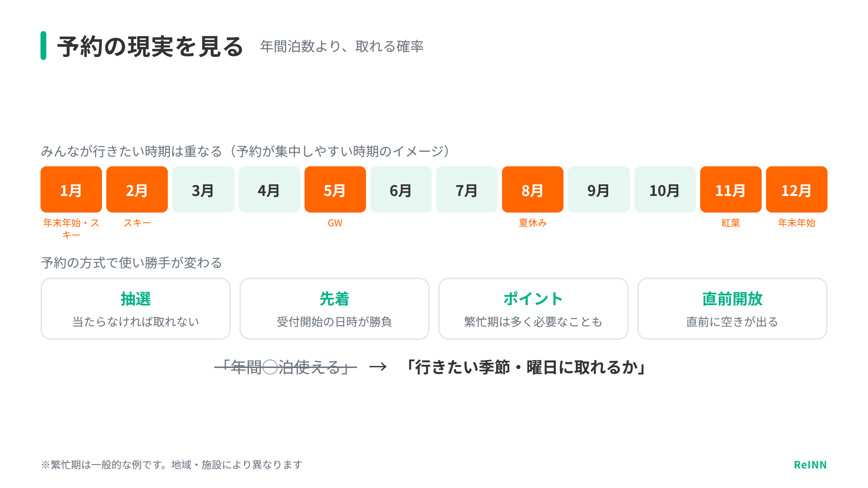Image resolution: width=868 pixels, height=488 pixels.
Task: Select the 12月 orange tile
Action: point(797,189)
